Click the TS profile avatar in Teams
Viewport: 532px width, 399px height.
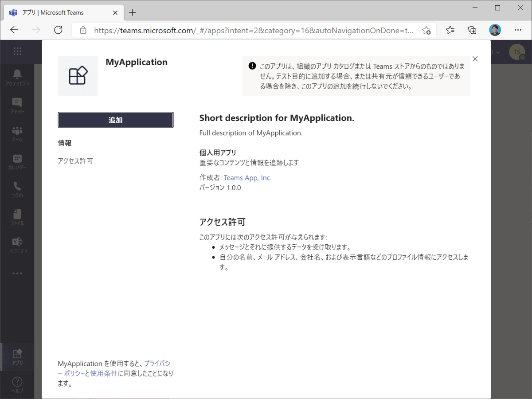point(516,52)
